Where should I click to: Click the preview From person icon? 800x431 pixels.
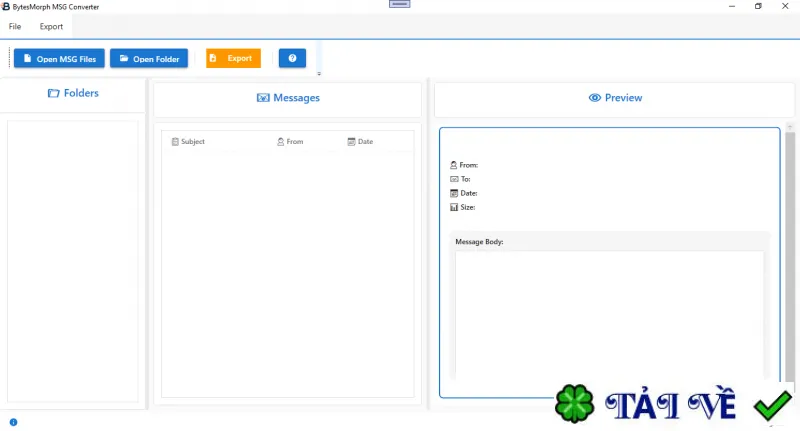pos(454,165)
